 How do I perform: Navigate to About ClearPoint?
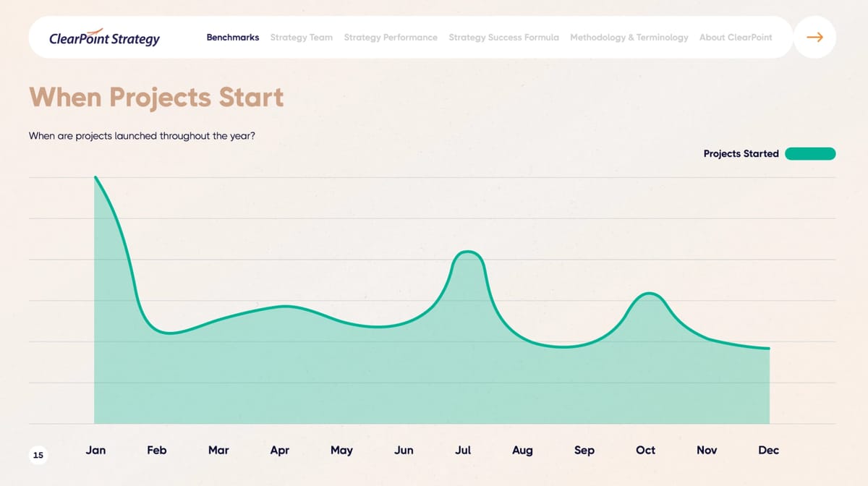[736, 37]
